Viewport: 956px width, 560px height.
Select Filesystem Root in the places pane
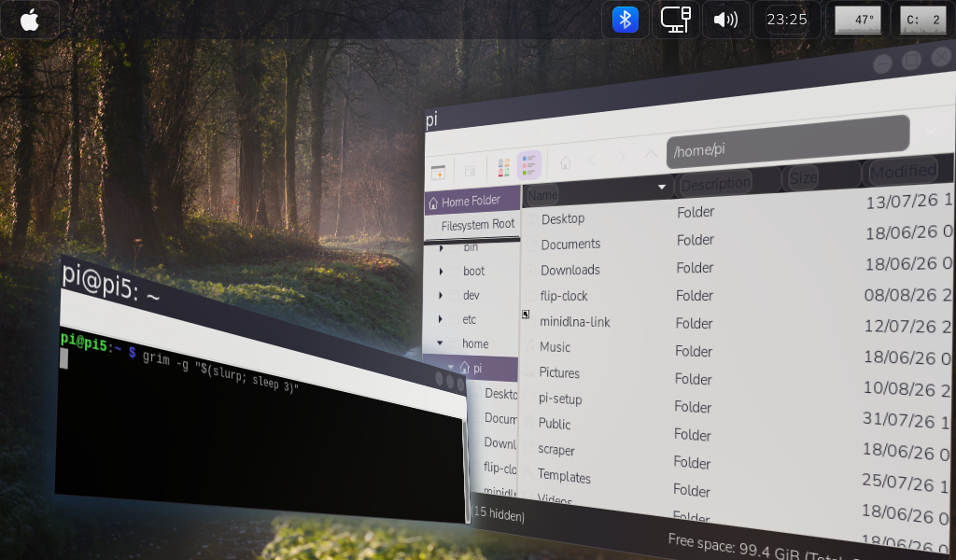coord(471,224)
